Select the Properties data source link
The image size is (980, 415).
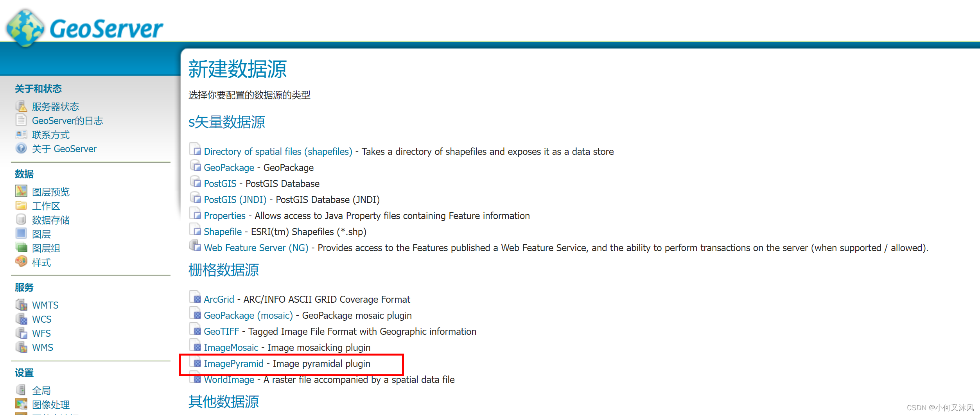[224, 216]
